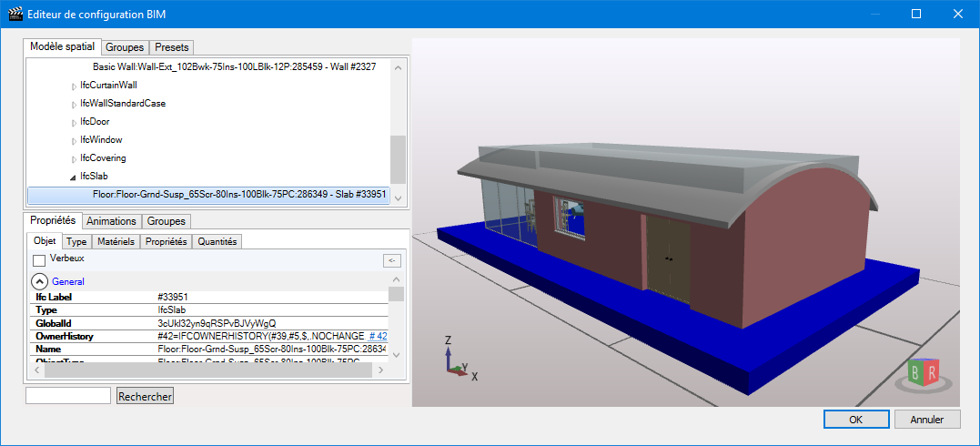Click the small back-arrow button beside Verbeux

(x=392, y=261)
